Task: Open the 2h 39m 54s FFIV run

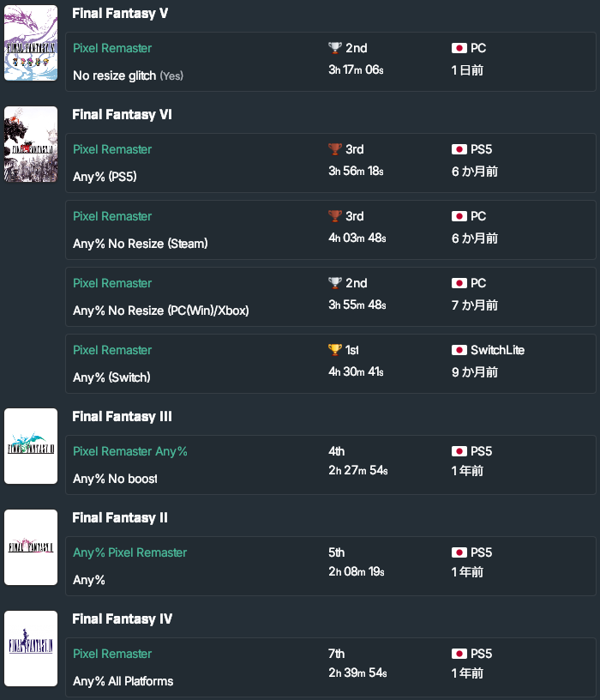Action: pos(357,673)
